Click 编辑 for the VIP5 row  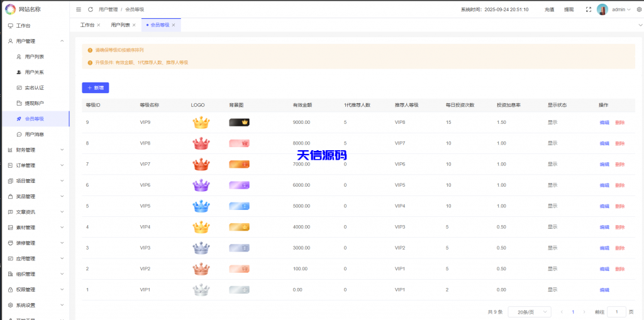[604, 206]
